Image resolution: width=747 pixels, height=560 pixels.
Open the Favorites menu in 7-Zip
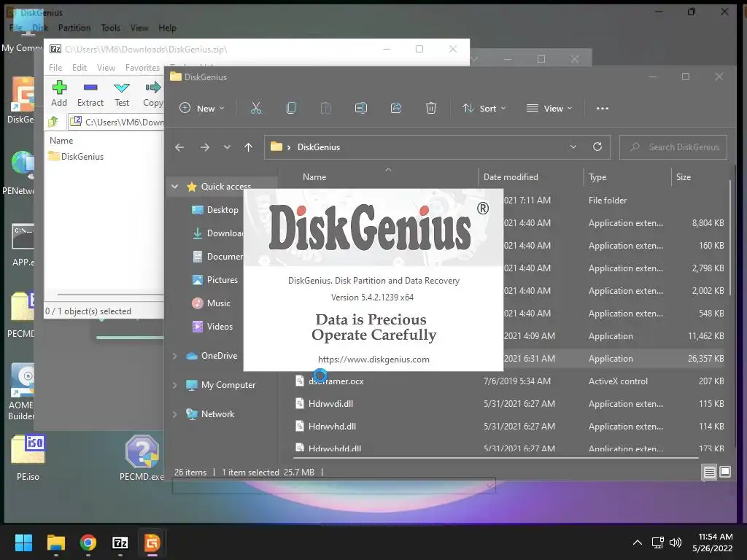point(142,68)
